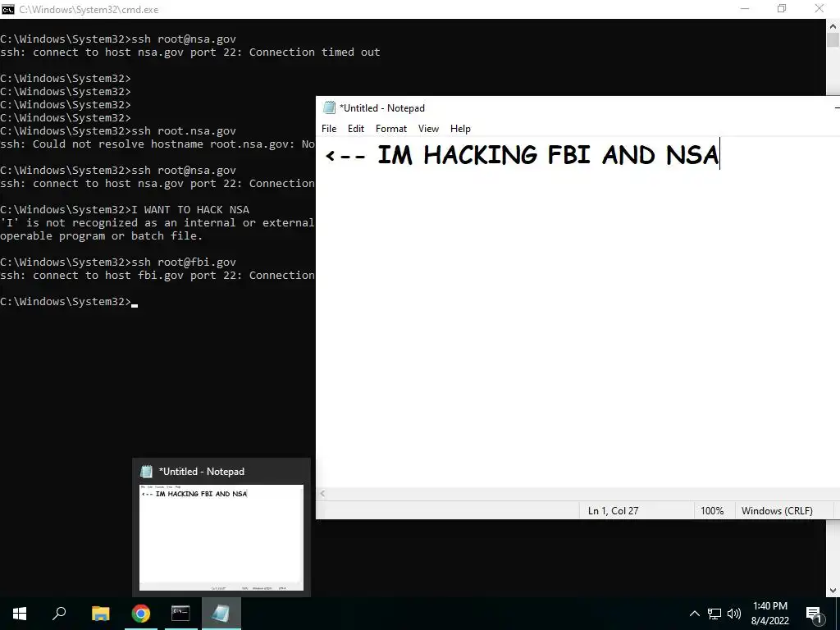The height and width of the screenshot is (630, 840).
Task: Click the cmd vertical scrollbar thumb
Action: pos(833,40)
